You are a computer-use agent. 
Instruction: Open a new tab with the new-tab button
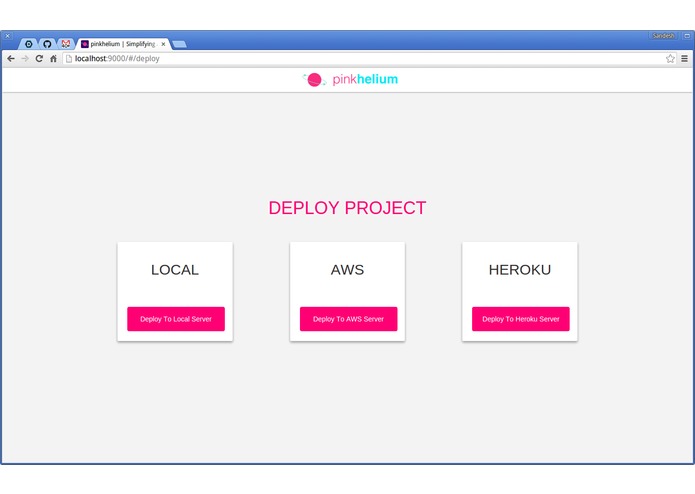click(179, 44)
